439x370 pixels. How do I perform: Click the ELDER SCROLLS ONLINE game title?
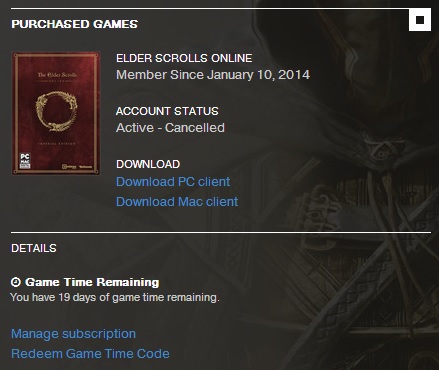tap(184, 58)
